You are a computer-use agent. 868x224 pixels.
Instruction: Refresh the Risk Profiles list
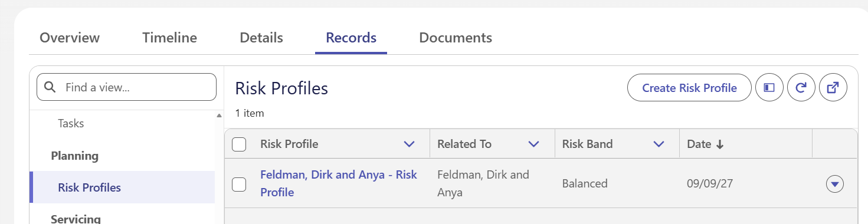tap(801, 88)
